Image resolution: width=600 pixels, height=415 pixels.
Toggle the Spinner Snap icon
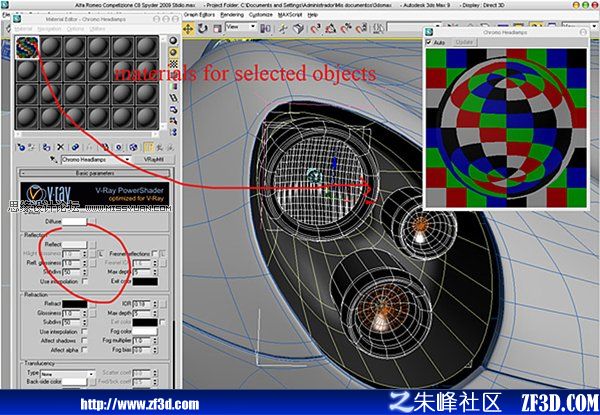click(x=361, y=29)
